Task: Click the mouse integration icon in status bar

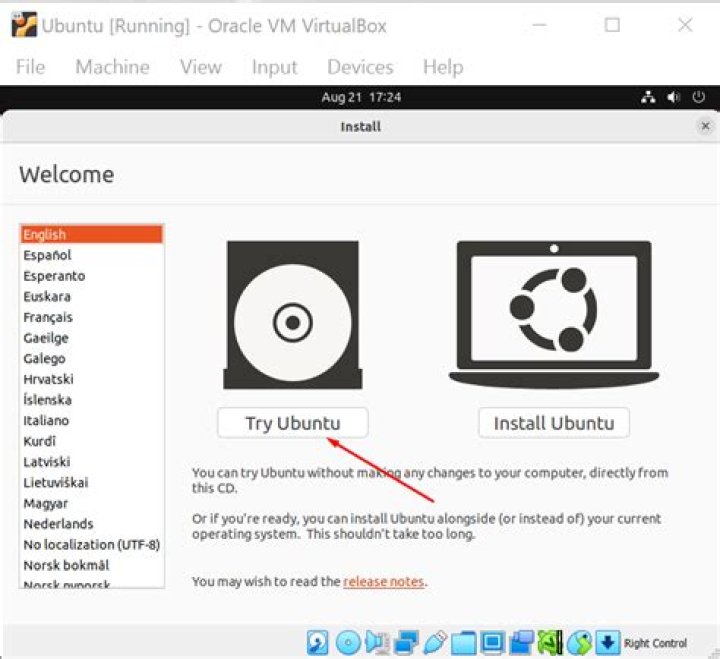Action: [x=579, y=642]
